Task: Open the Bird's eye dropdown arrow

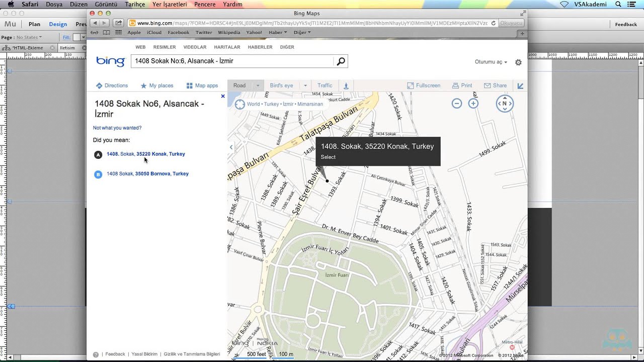Action: [x=305, y=86]
